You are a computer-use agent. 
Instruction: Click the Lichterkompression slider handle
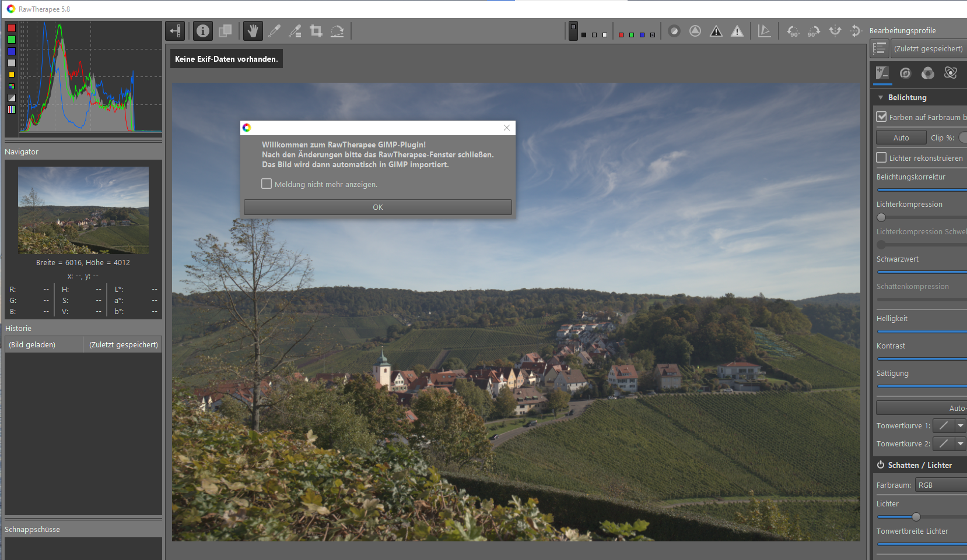pos(881,217)
